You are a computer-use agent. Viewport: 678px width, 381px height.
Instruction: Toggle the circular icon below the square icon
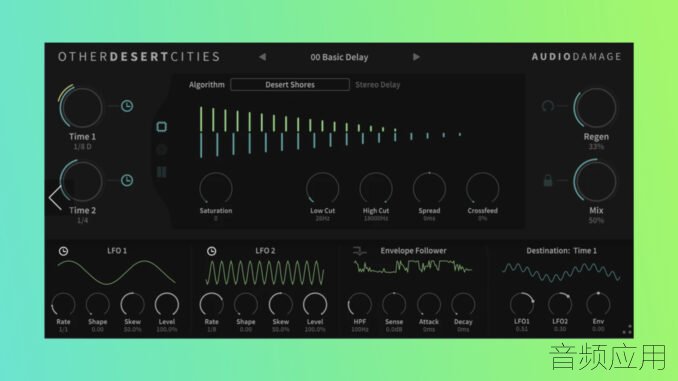coord(161,150)
